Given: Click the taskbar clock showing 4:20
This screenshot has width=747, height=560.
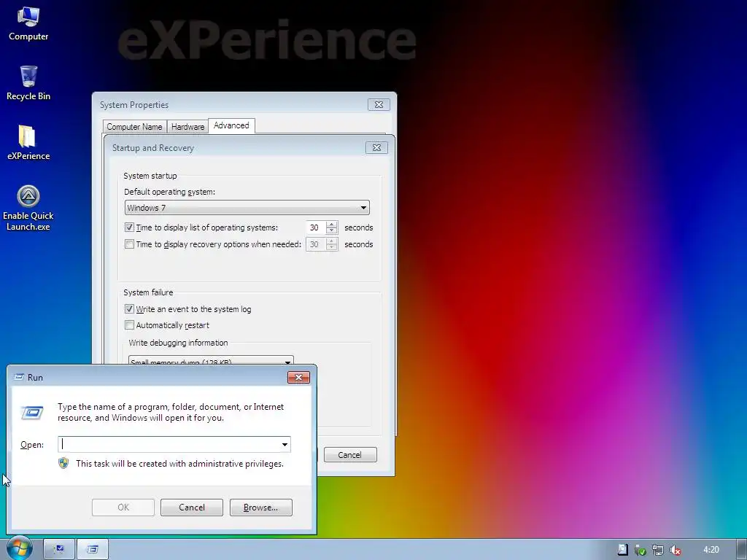Looking at the screenshot, I should (711, 550).
